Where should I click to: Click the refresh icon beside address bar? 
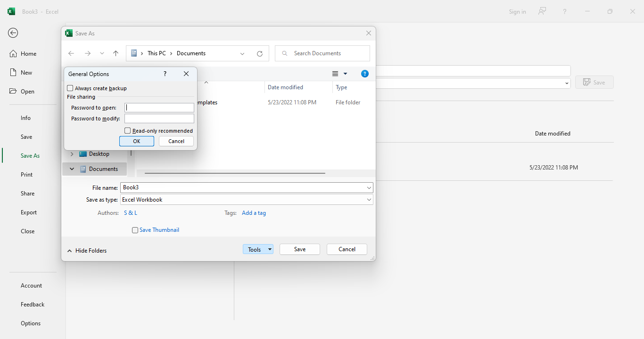259,54
